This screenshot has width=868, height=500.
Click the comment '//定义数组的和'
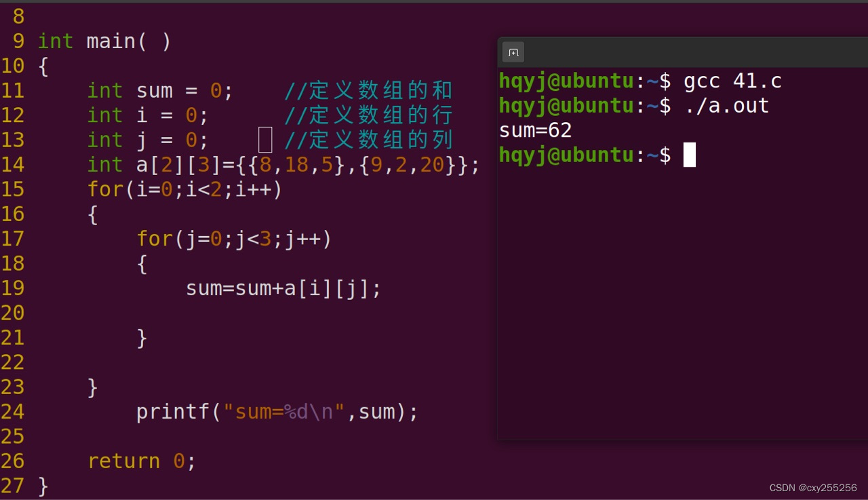(368, 90)
